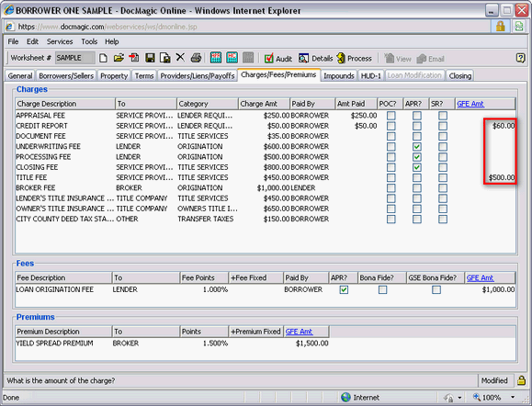
Task: Click the green page icon beside the address bar
Action: point(519,27)
